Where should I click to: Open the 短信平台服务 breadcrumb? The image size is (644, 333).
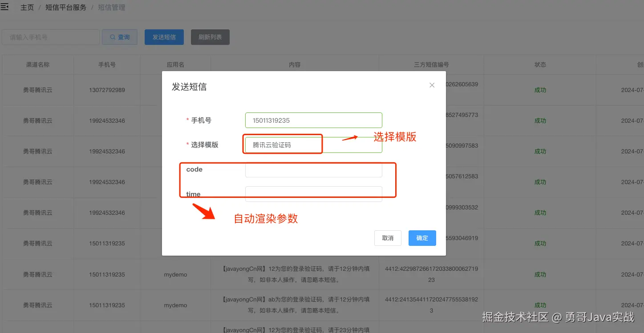tap(66, 8)
